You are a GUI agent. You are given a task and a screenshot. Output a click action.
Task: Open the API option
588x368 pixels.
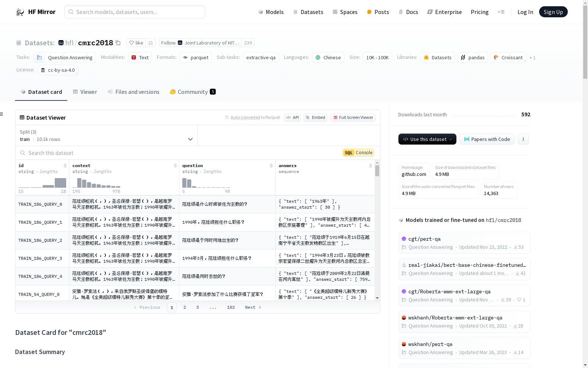(x=293, y=117)
